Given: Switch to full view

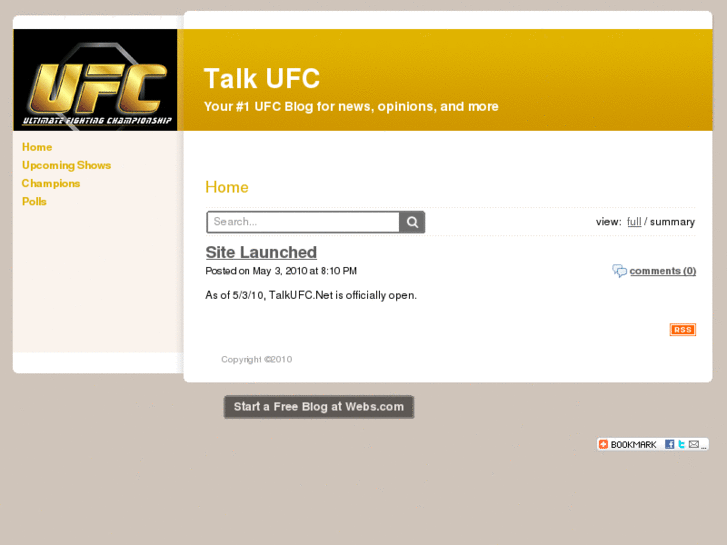Looking at the screenshot, I should 634,222.
